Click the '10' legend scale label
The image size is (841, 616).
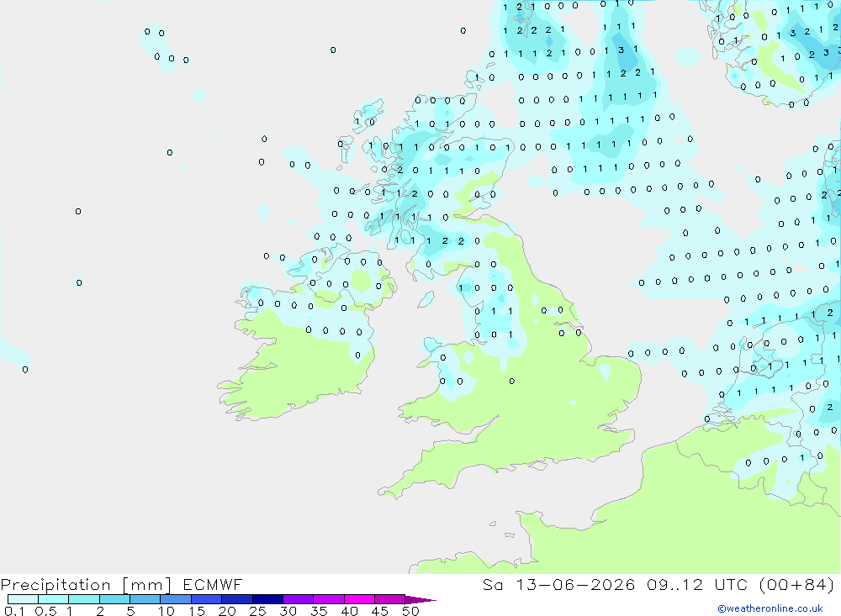coord(167,611)
